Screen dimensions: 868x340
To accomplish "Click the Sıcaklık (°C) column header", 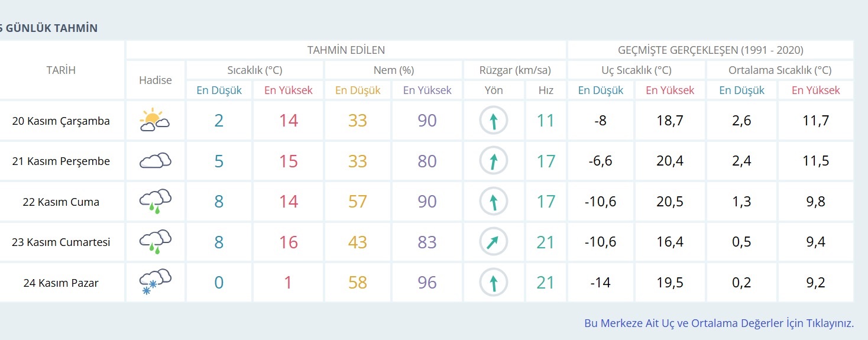I will [255, 70].
